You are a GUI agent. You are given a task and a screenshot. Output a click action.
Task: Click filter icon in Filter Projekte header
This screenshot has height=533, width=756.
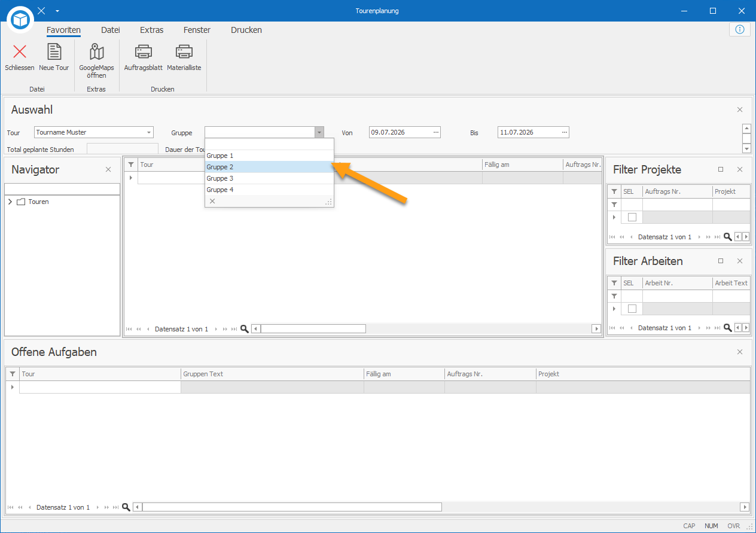click(614, 191)
